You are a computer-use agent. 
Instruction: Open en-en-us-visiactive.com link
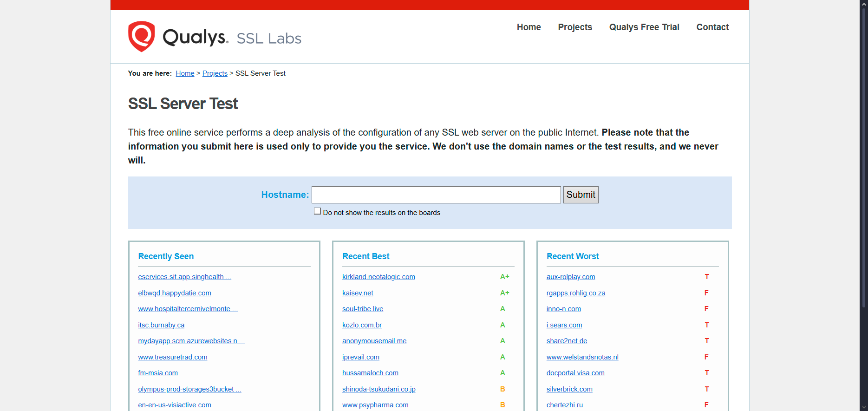(175, 405)
